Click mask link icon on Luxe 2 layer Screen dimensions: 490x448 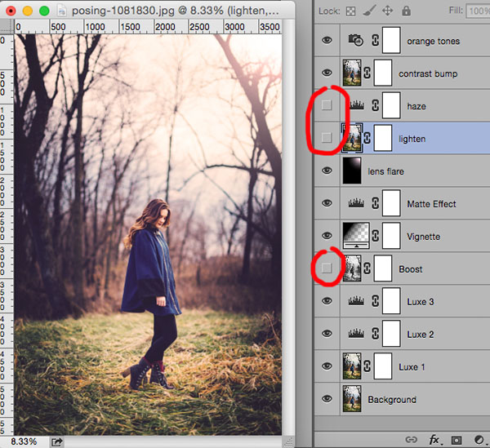(376, 334)
